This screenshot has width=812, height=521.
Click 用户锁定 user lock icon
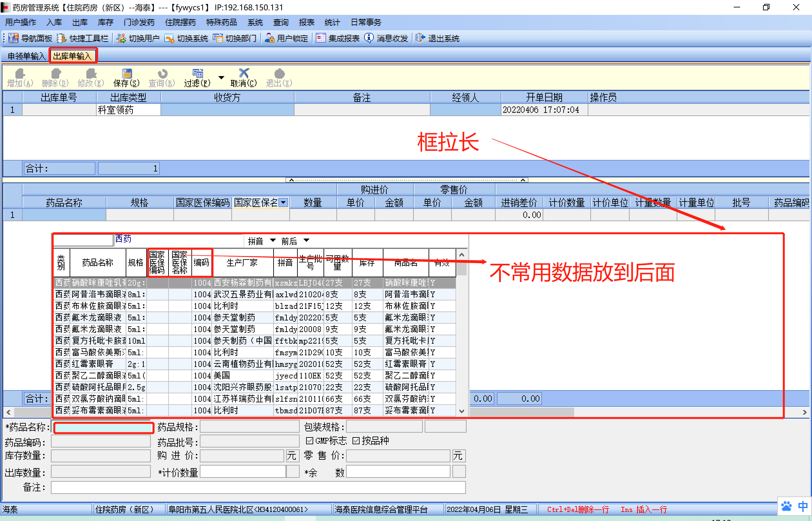(269, 38)
